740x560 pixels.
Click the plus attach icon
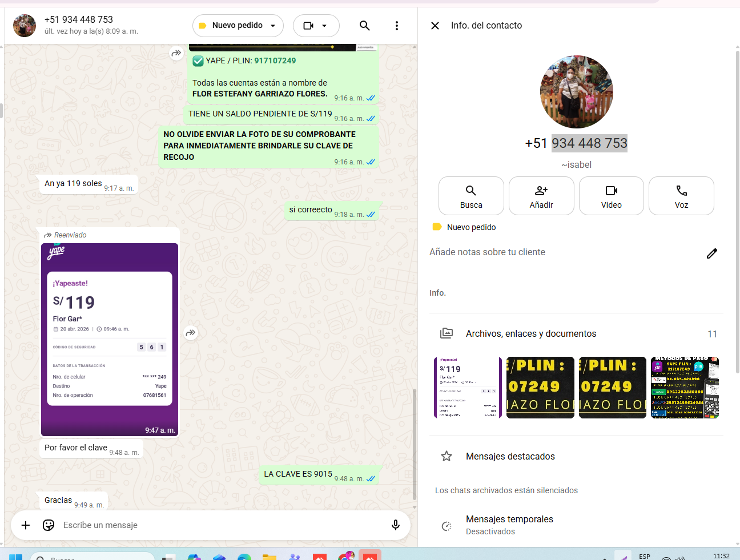[26, 525]
